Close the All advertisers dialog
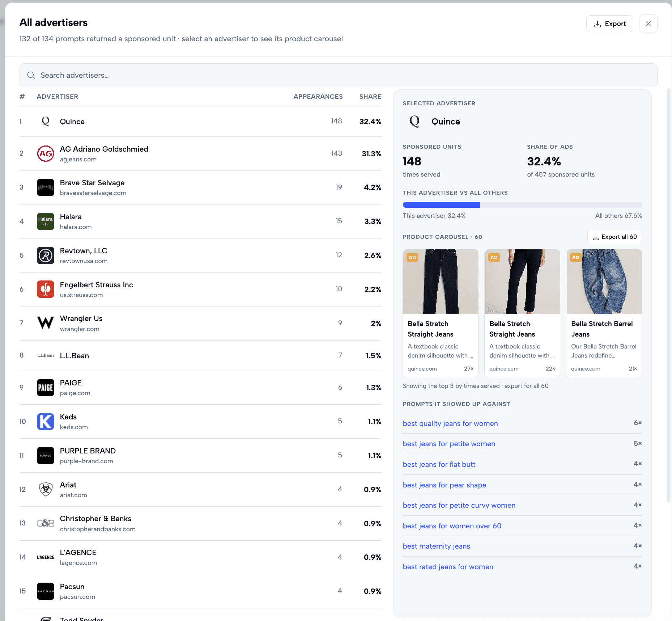Viewport: 672px width, 621px height. coord(648,24)
